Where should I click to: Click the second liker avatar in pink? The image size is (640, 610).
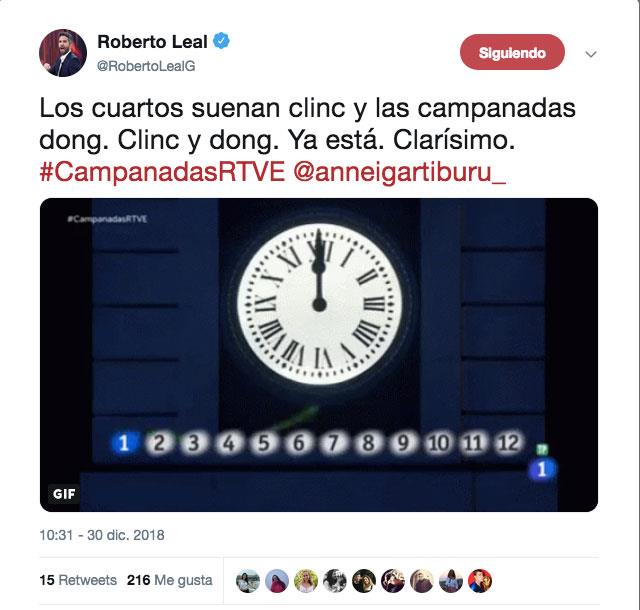coord(277,581)
